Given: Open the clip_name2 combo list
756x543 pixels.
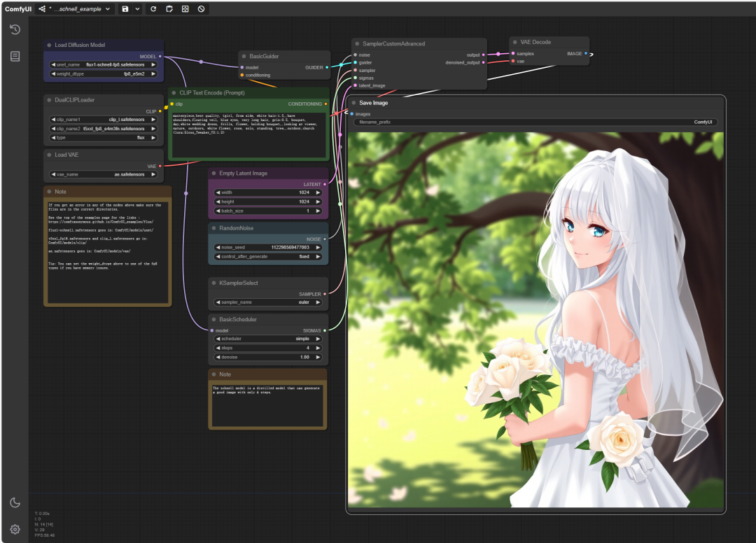Looking at the screenshot, I should (x=104, y=129).
